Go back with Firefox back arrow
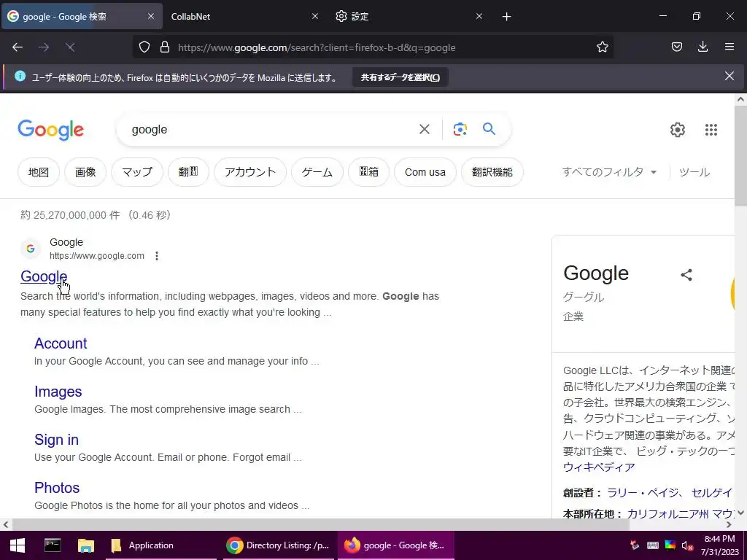Viewport: 747px width, 560px height. 18,47
